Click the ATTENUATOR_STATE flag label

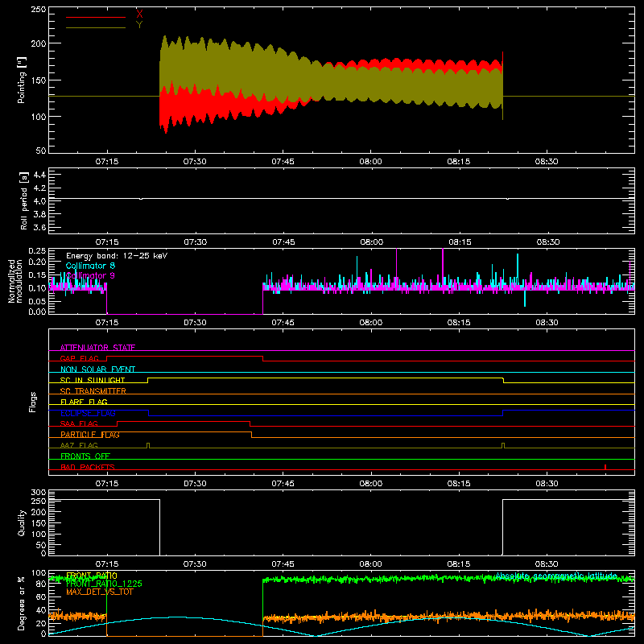(x=97, y=348)
